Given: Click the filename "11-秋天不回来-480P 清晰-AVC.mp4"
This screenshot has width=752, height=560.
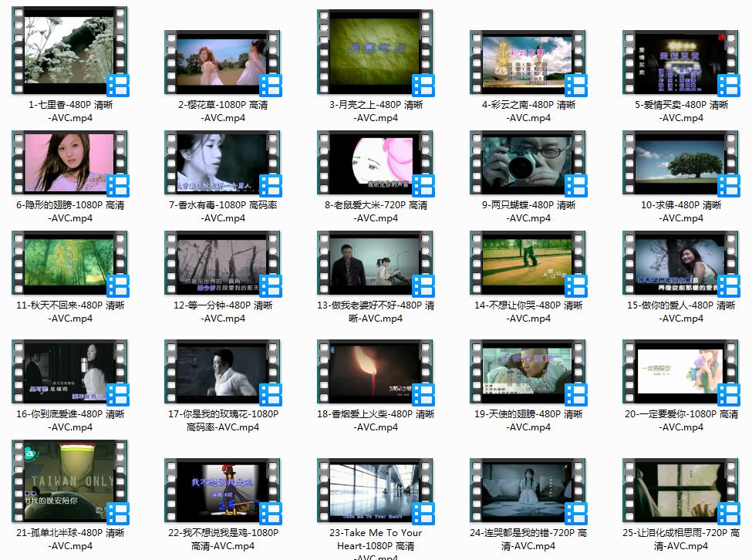Looking at the screenshot, I should coord(70,312).
